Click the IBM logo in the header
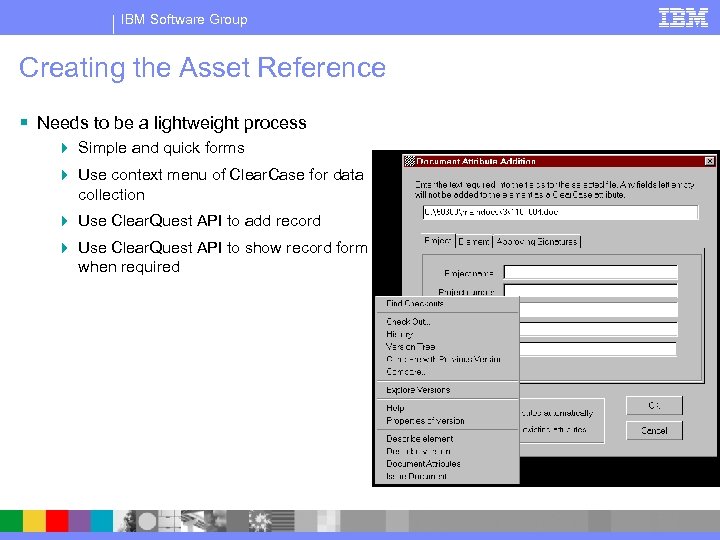The width and height of the screenshot is (720, 540). click(x=683, y=18)
